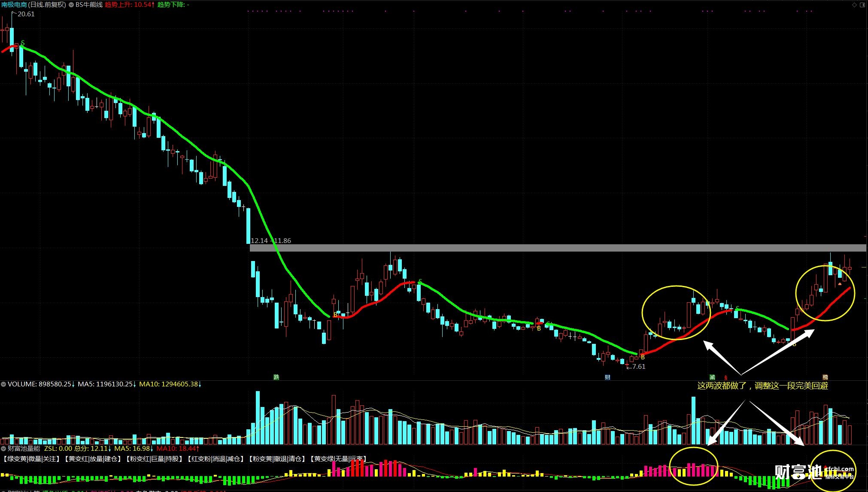
Task: Toggle the side panel icon at top right
Action: tap(862, 5)
